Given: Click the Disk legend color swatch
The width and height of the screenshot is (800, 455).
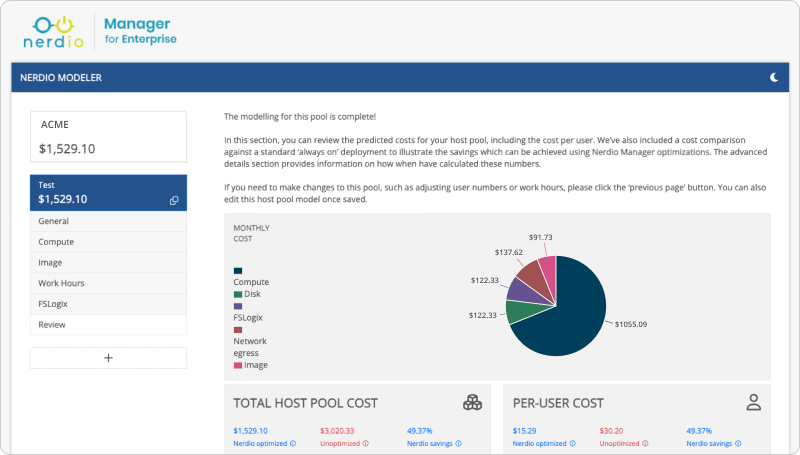Looking at the screenshot, I should 238,294.
